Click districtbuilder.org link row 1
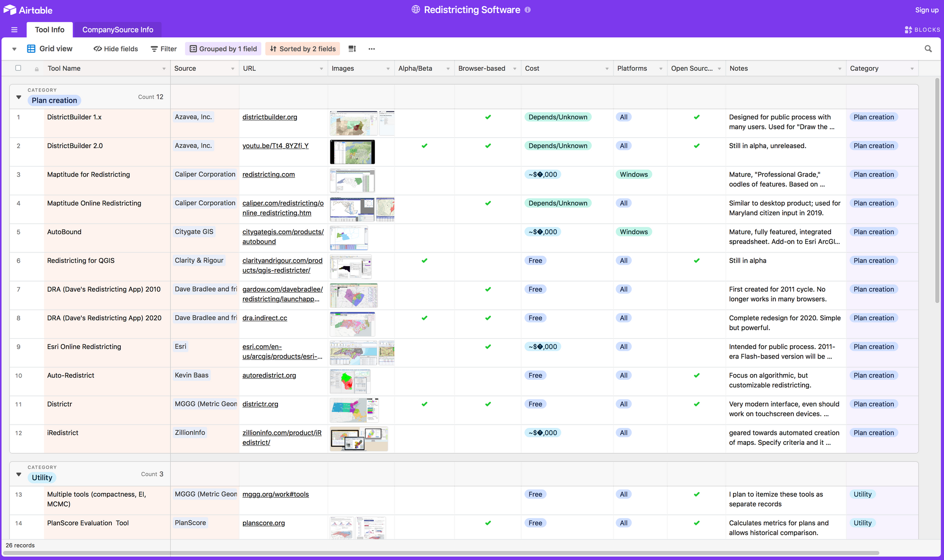The image size is (944, 560). tap(270, 117)
